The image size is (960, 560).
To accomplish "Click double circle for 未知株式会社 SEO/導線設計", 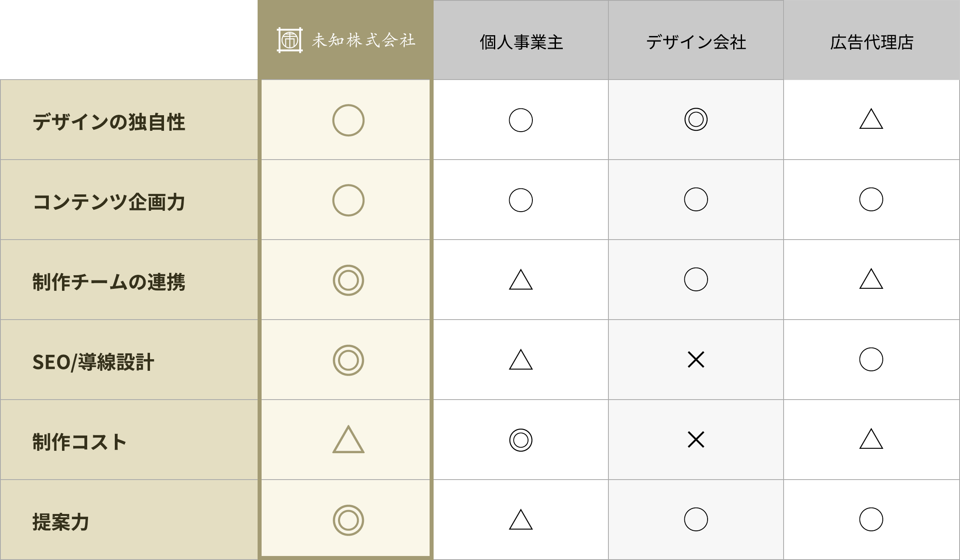I will [348, 360].
